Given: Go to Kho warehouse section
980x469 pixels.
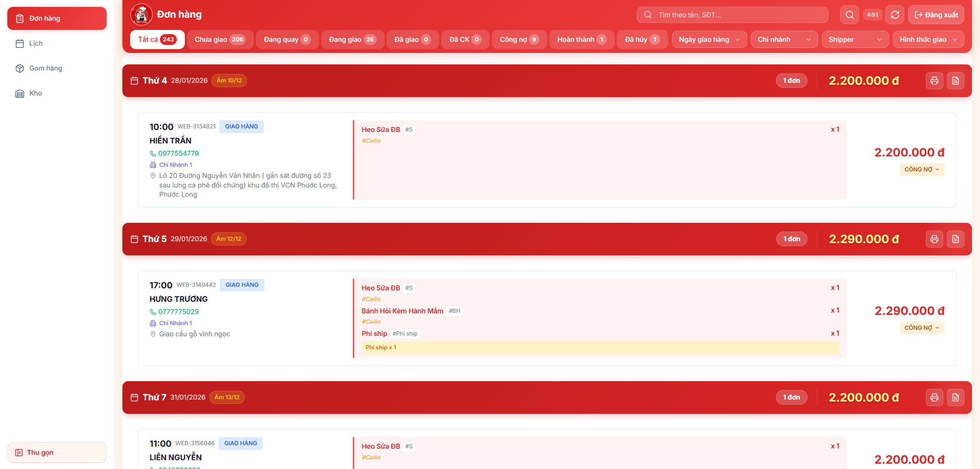Looking at the screenshot, I should tap(35, 93).
